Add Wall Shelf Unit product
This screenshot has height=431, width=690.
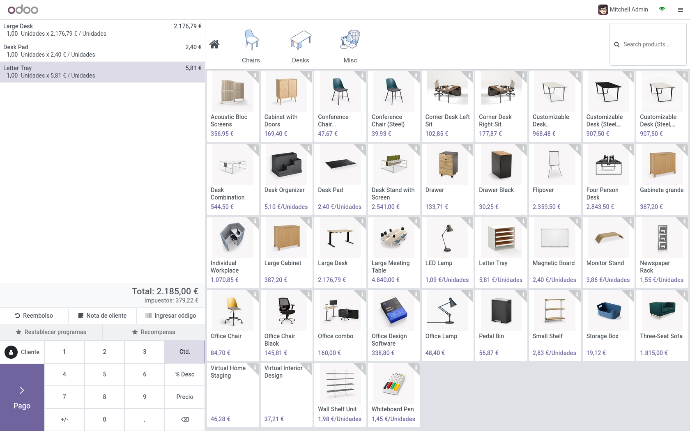pyautogui.click(x=340, y=395)
